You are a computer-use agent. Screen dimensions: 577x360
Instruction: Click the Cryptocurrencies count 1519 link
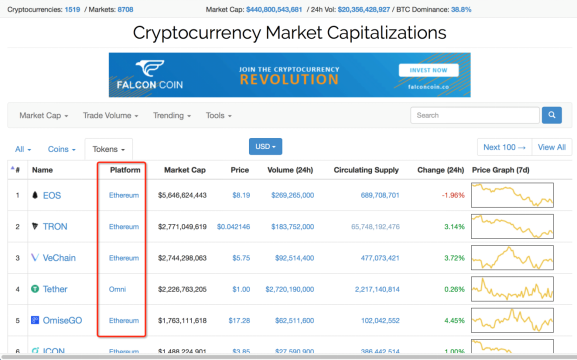[72, 10]
